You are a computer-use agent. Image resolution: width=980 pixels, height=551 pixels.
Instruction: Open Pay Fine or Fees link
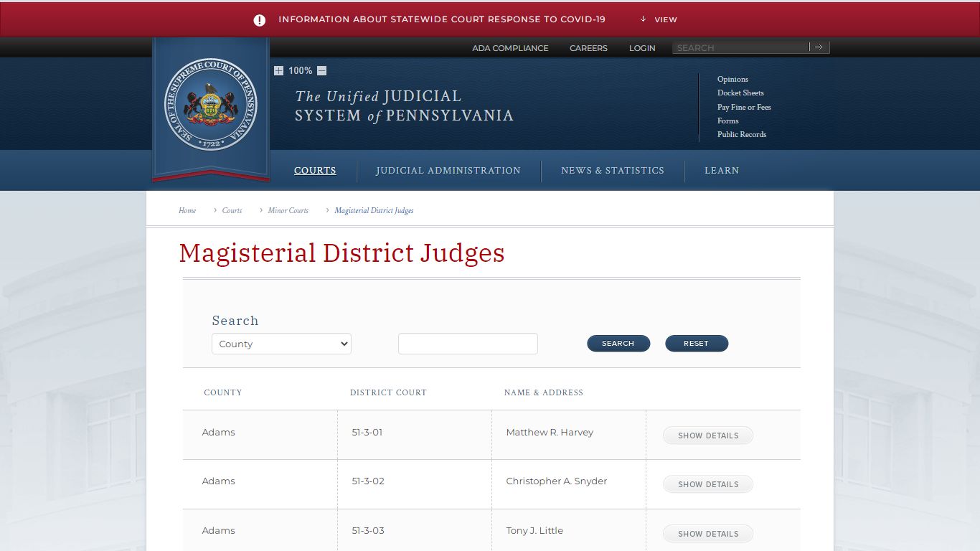744,107
